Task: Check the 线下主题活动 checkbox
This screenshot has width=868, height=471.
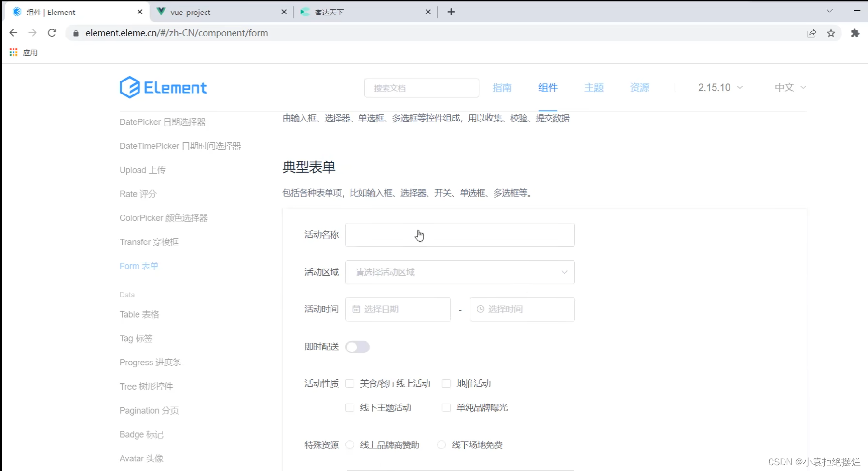Action: [x=350, y=408]
